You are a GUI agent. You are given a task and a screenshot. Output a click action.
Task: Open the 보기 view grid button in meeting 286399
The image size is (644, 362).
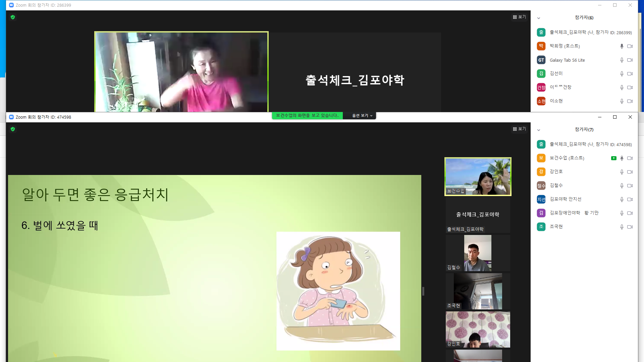pyautogui.click(x=519, y=17)
